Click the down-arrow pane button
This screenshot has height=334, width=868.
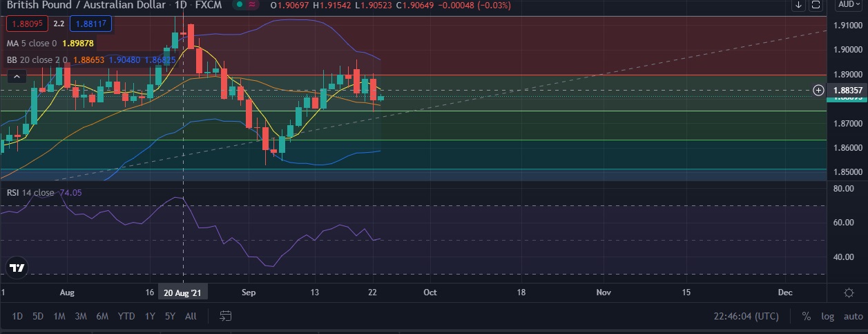point(798,5)
